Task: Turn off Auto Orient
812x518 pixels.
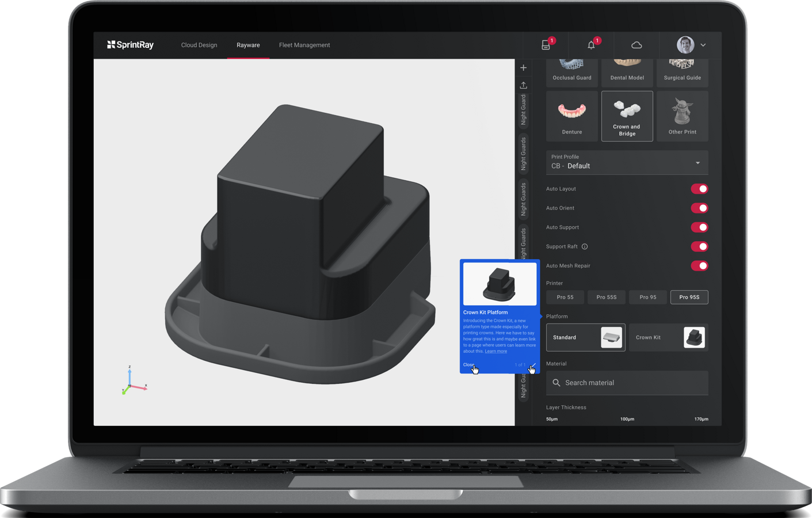Action: point(699,208)
